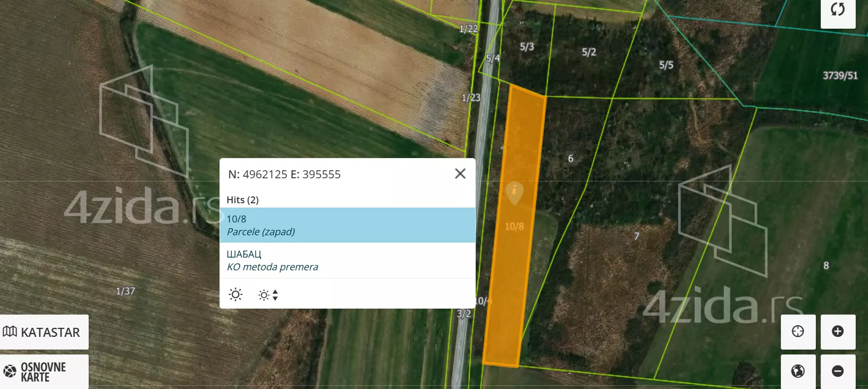Zoom out with the minus icon

(838, 371)
